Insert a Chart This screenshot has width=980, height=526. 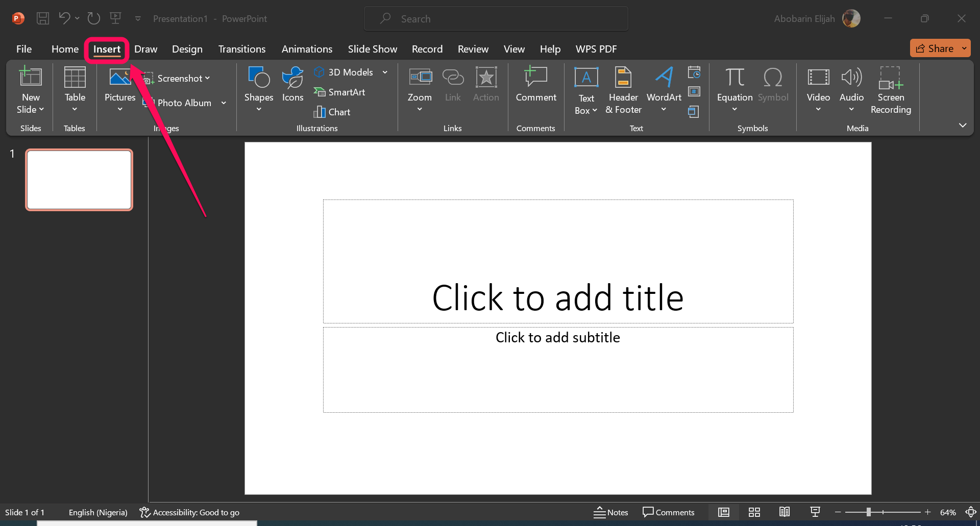click(332, 112)
